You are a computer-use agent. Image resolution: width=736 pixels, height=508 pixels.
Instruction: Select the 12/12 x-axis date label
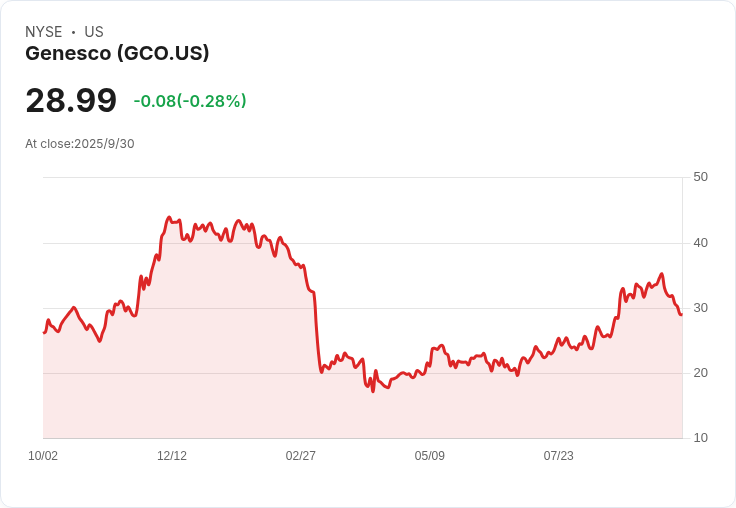tap(172, 456)
